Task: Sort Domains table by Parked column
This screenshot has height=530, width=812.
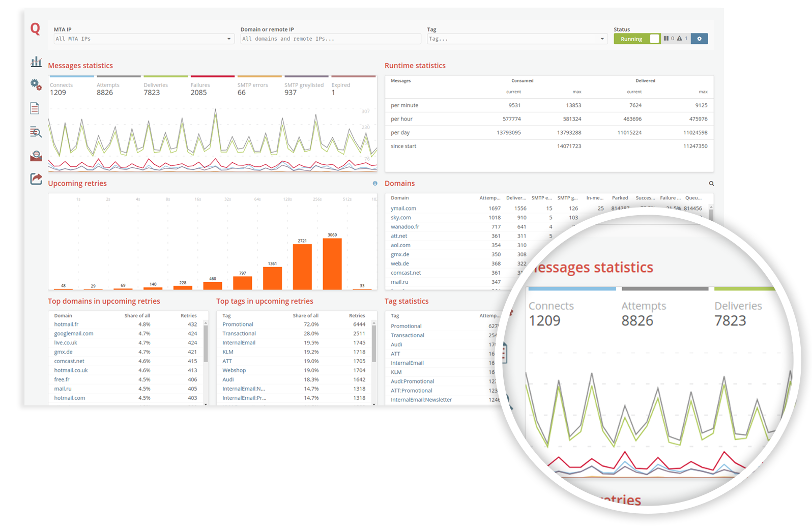Action: [620, 198]
